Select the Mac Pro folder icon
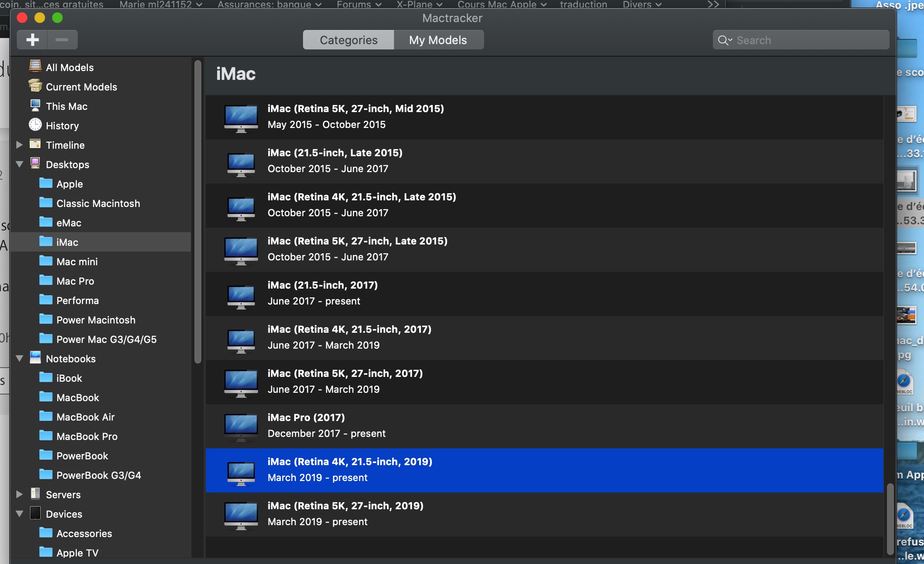 click(46, 281)
